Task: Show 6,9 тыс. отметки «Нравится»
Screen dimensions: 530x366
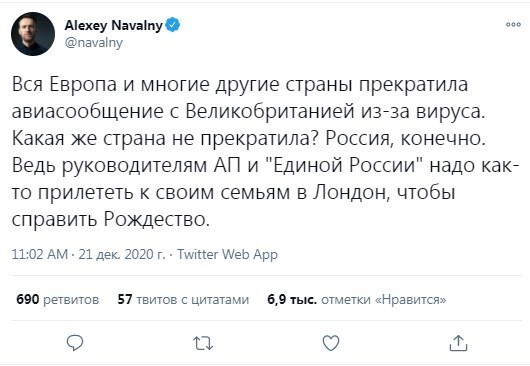Action: tap(357, 299)
